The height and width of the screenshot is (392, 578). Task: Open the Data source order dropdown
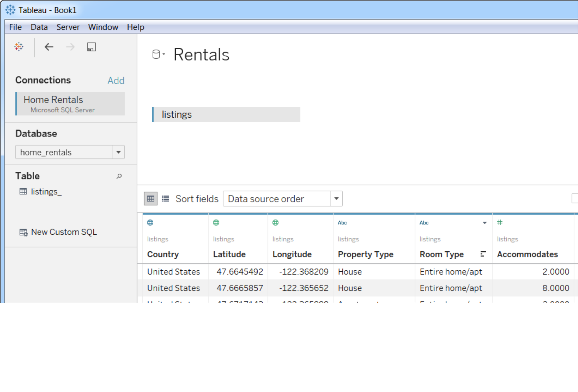coord(336,199)
